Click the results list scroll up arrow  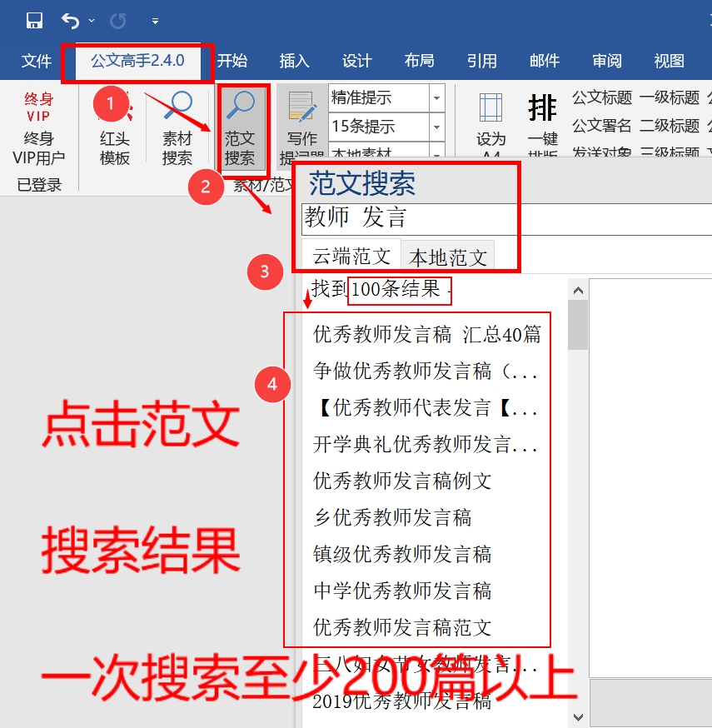(x=578, y=291)
